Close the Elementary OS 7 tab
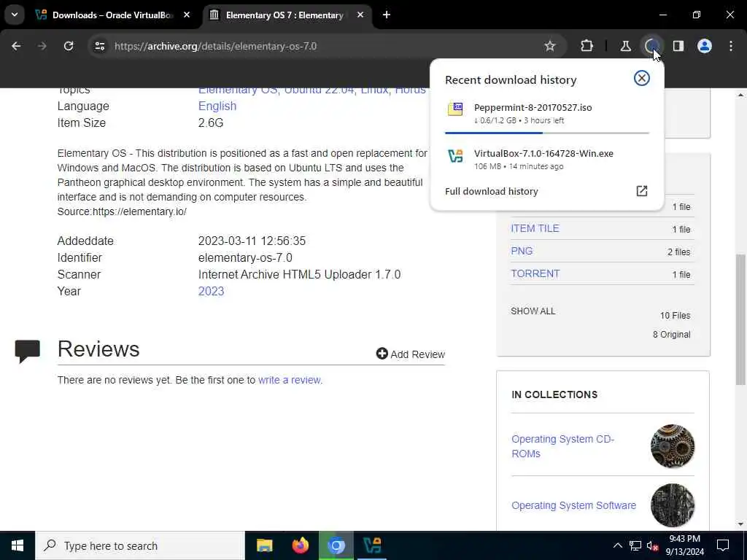This screenshot has height=560, width=747. coord(360,15)
